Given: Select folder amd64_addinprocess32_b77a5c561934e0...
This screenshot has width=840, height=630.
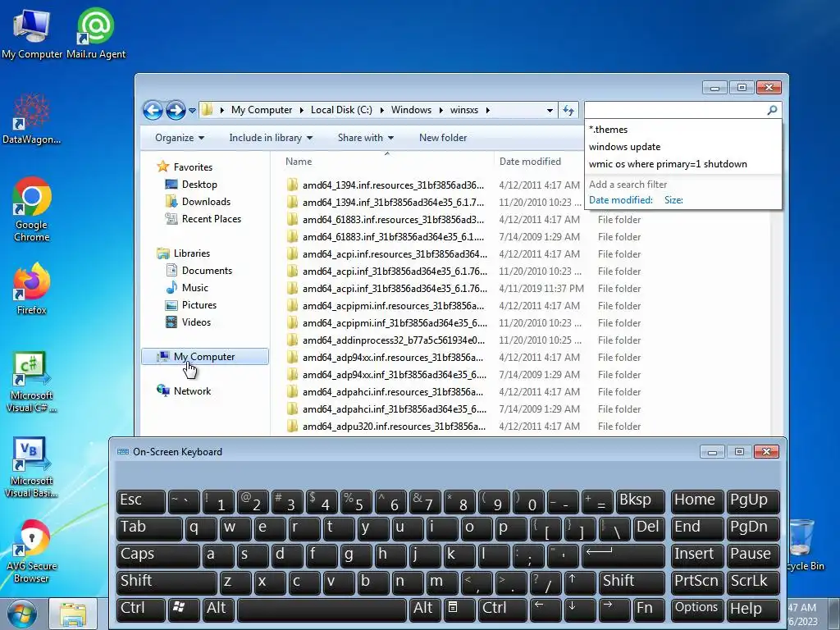Looking at the screenshot, I should (x=393, y=340).
